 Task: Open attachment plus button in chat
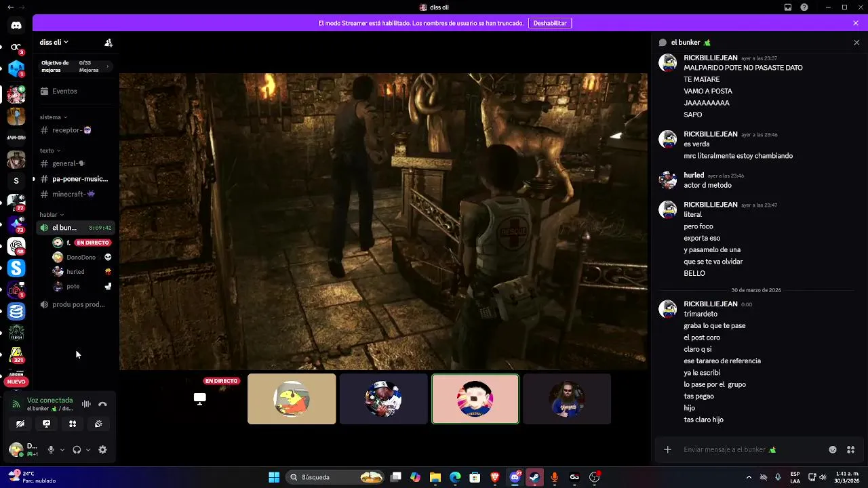coord(668,449)
